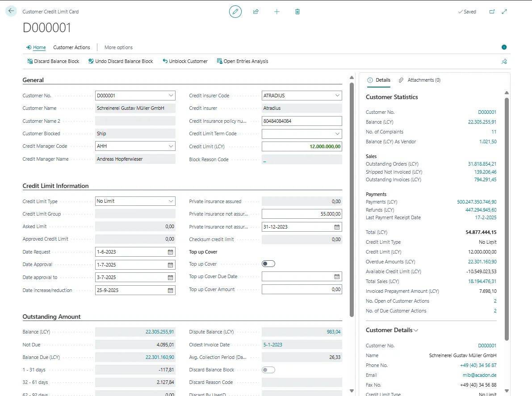Screen dimensions: 532x396
Task: Click the Credit Insurance policy number field
Action: (x=302, y=121)
